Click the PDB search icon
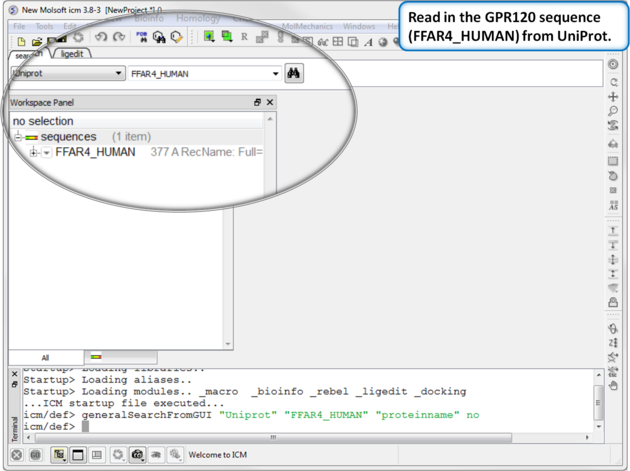The width and height of the screenshot is (630, 471). [x=142, y=38]
